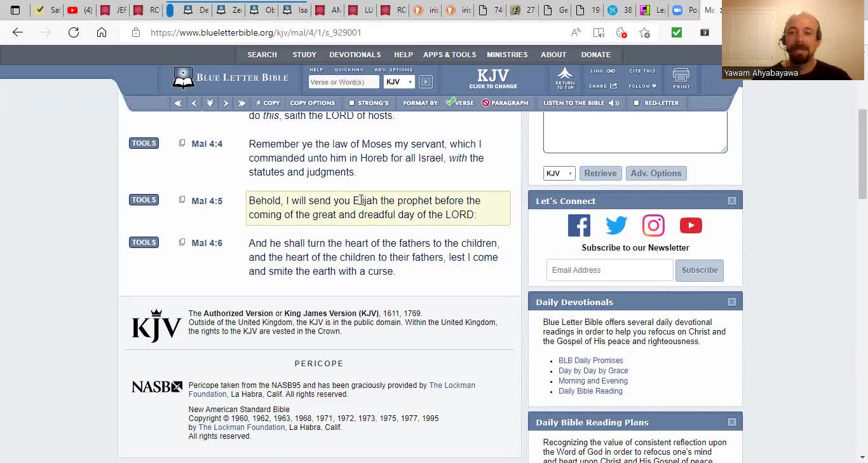Select Paragraph format option
Image resolution: width=868 pixels, height=463 pixels.
point(505,103)
